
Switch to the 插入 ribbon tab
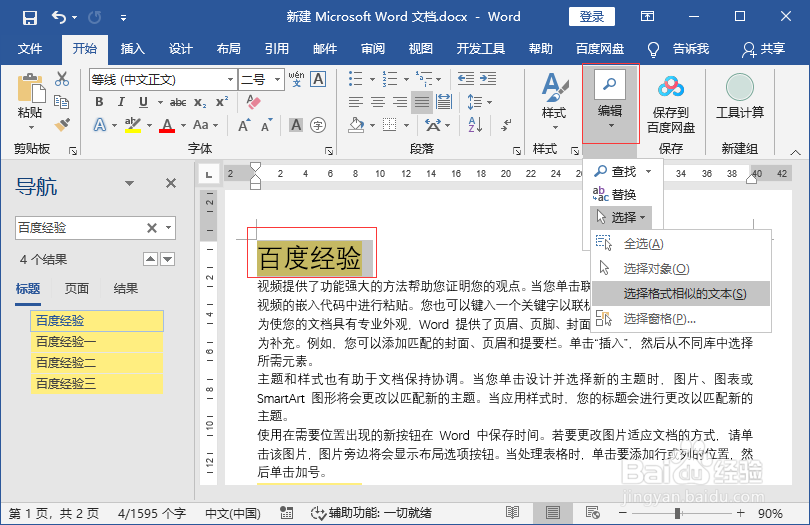133,49
